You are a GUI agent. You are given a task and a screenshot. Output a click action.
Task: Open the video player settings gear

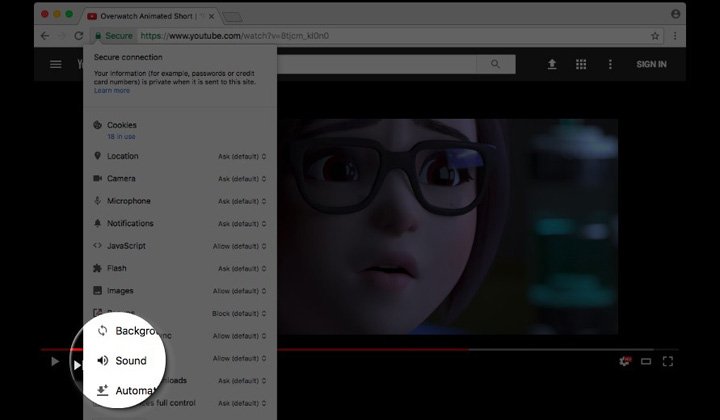pos(625,361)
